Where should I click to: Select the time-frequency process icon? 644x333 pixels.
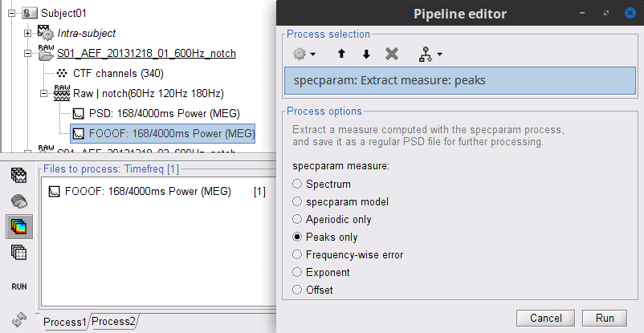point(18,227)
